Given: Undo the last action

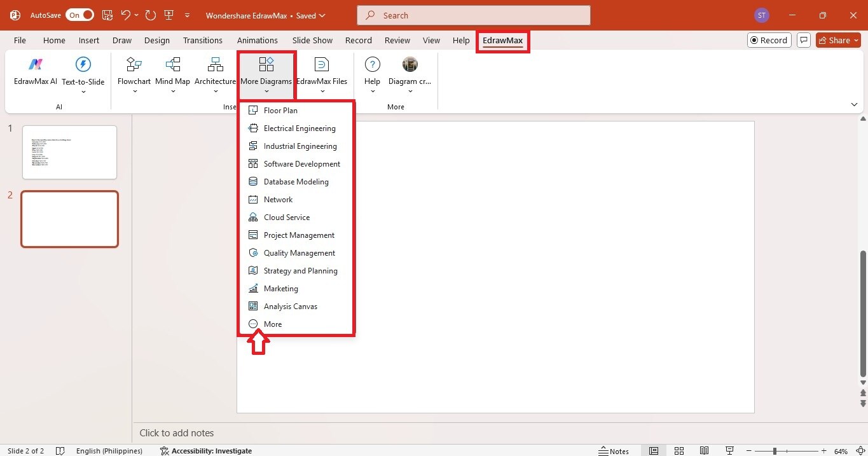Looking at the screenshot, I should pyautogui.click(x=126, y=15).
